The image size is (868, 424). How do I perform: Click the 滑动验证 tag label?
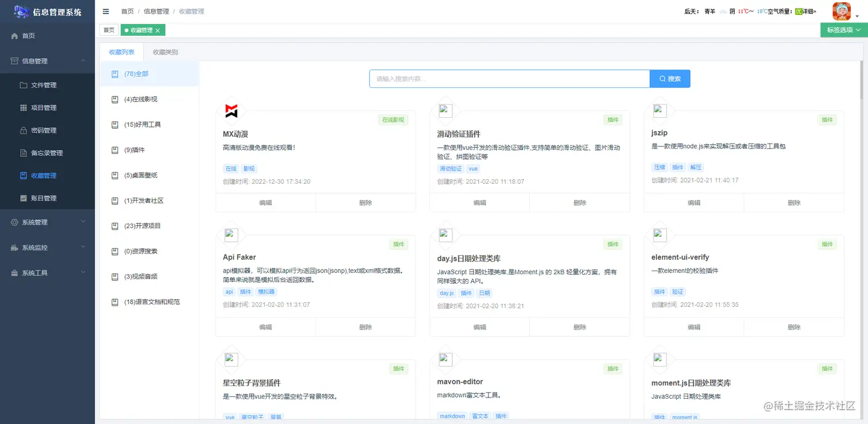pyautogui.click(x=451, y=169)
